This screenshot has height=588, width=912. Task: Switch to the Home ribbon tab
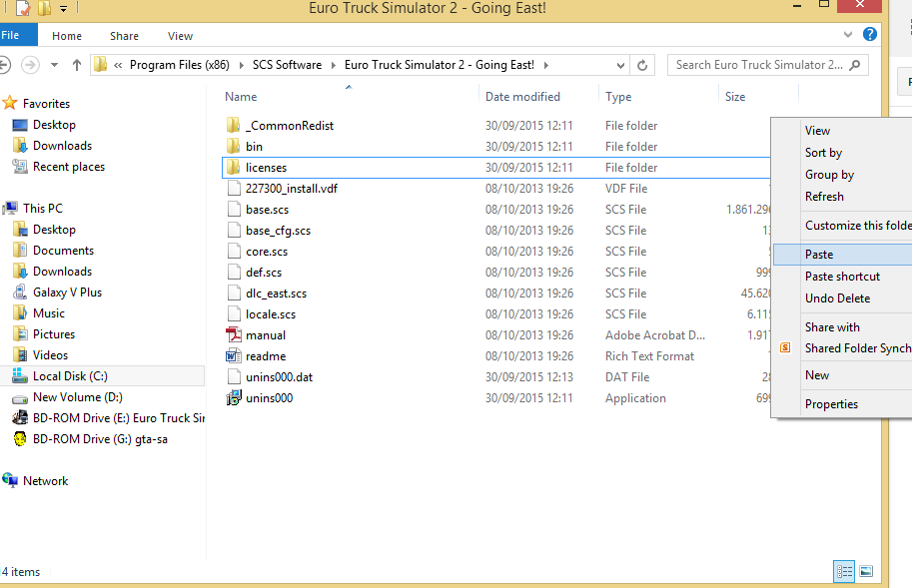[67, 36]
